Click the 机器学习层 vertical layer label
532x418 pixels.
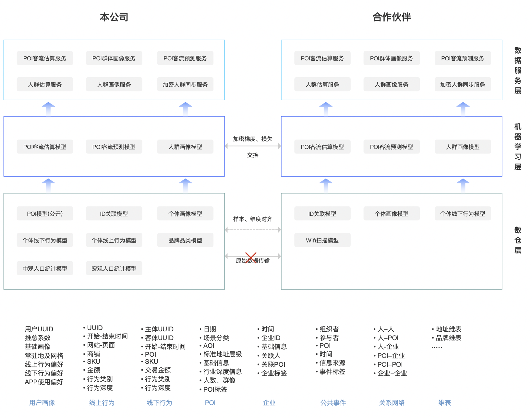tap(518, 147)
